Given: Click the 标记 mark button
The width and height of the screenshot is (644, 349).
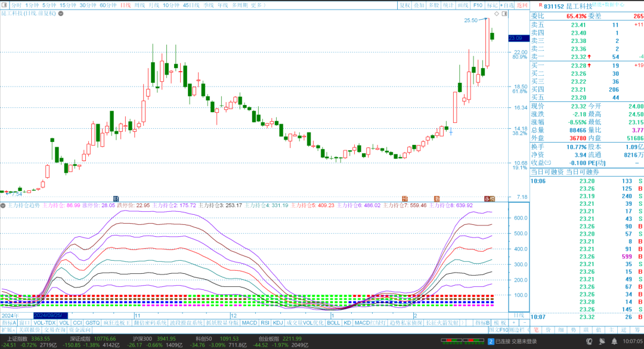Looking at the screenshot, I should coord(492,5).
